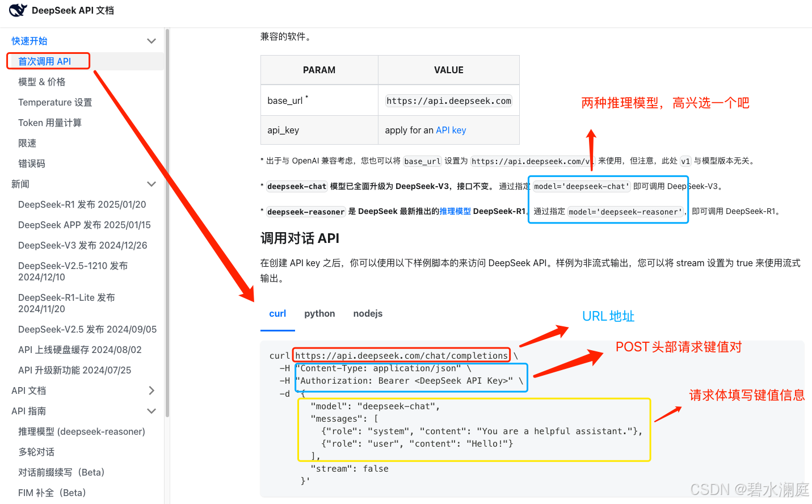The image size is (812, 504).
Task: Open the 错误码 sidebar entry
Action: [32, 163]
